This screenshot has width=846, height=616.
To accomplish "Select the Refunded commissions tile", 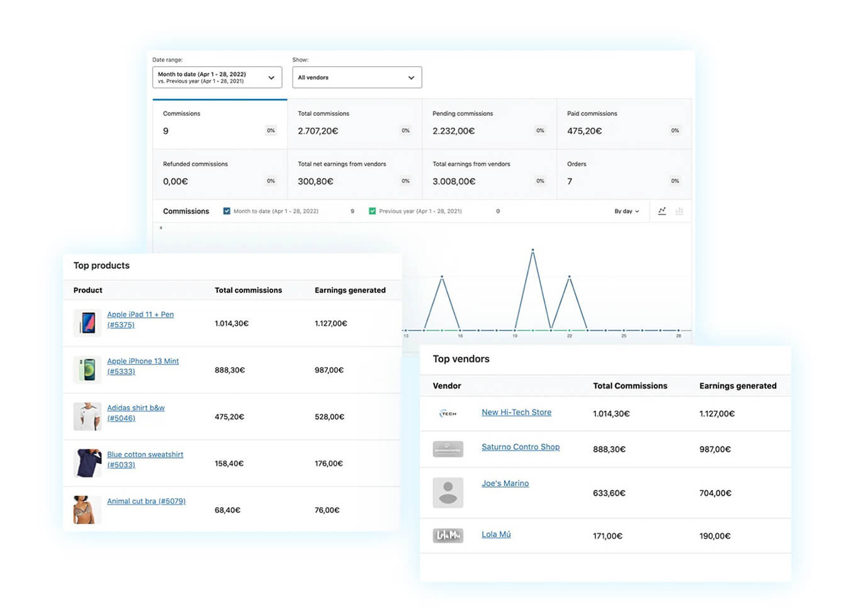I will click(220, 174).
